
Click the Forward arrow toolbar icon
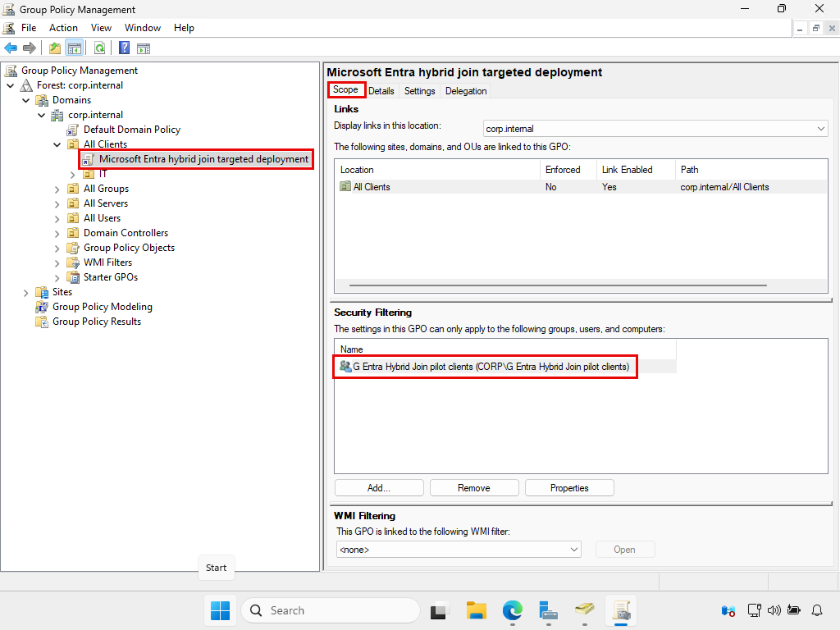(x=30, y=48)
